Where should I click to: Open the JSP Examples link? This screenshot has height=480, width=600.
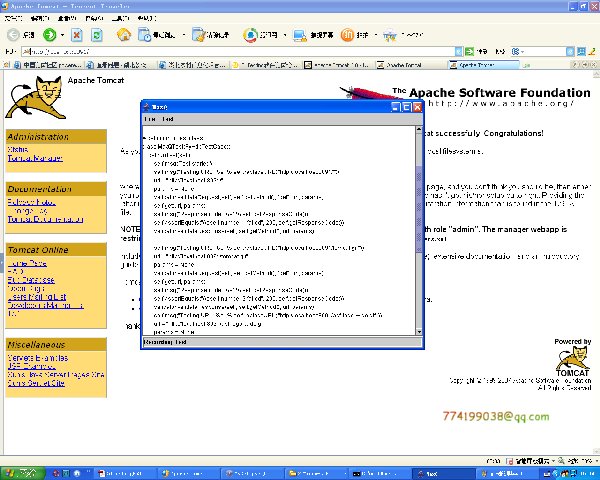click(31, 366)
